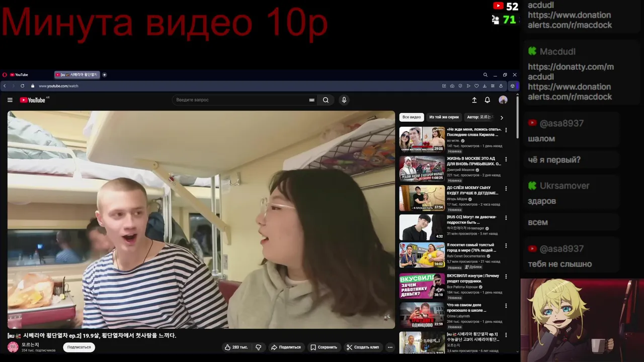
Task: Click the address bar www.youtube.com/watch
Action: pyautogui.click(x=58, y=86)
